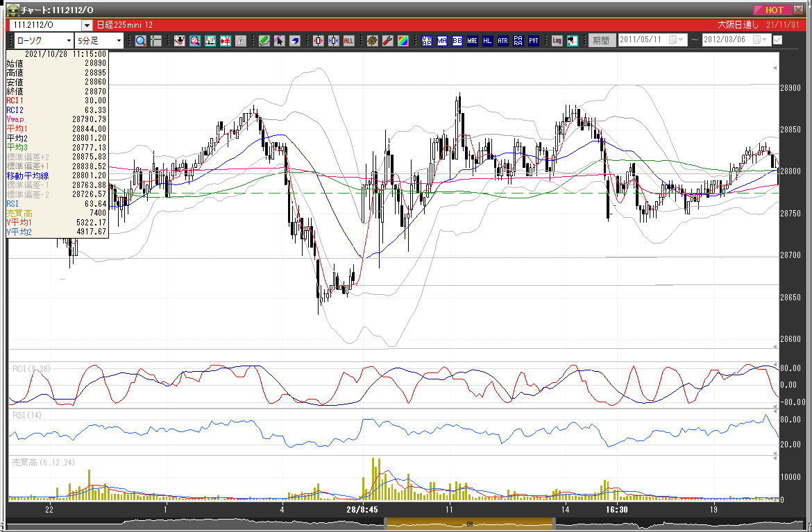Click the yen price icon

(x=226, y=40)
